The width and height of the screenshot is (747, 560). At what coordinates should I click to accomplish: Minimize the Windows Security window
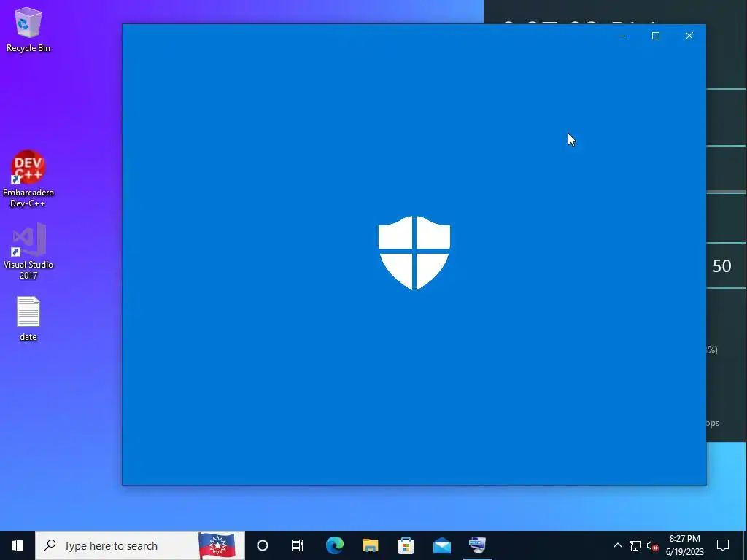coord(622,36)
